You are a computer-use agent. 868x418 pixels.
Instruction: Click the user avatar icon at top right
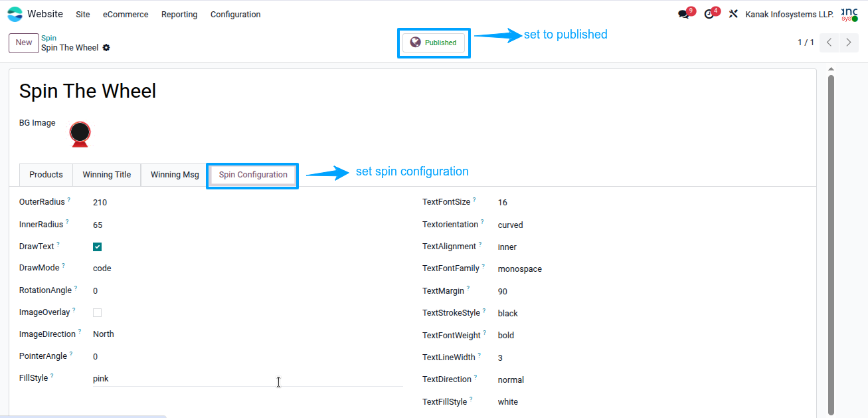pos(849,14)
